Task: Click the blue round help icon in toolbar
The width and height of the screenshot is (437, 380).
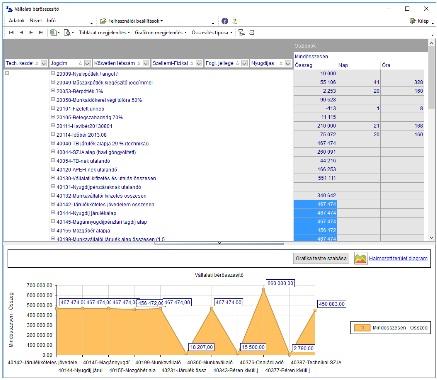Action: (225, 21)
